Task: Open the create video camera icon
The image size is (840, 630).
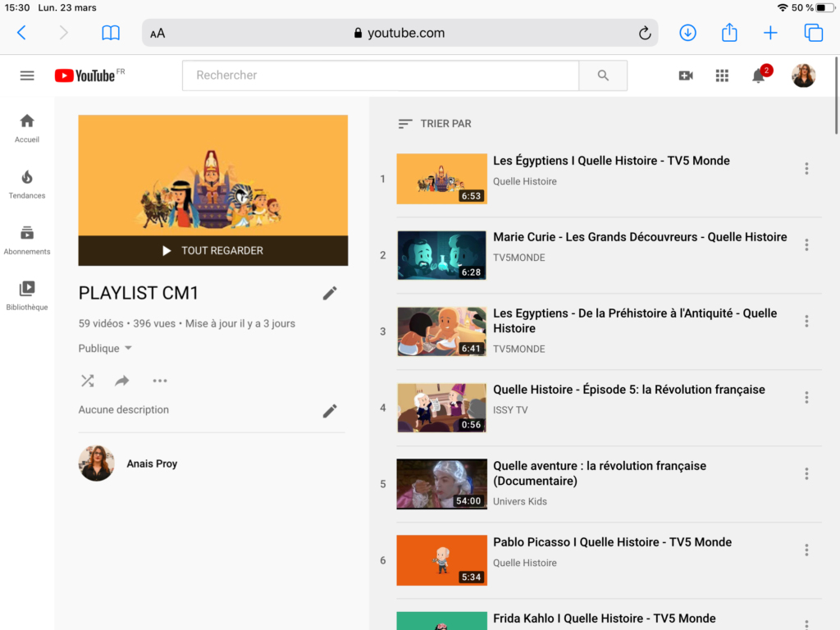Action: pyautogui.click(x=686, y=75)
